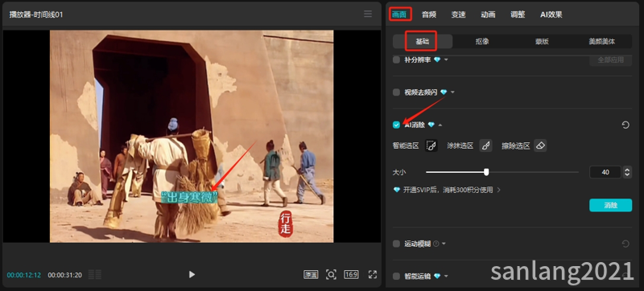Select the 基础 sub-tab
This screenshot has height=291, width=644.
tap(423, 41)
